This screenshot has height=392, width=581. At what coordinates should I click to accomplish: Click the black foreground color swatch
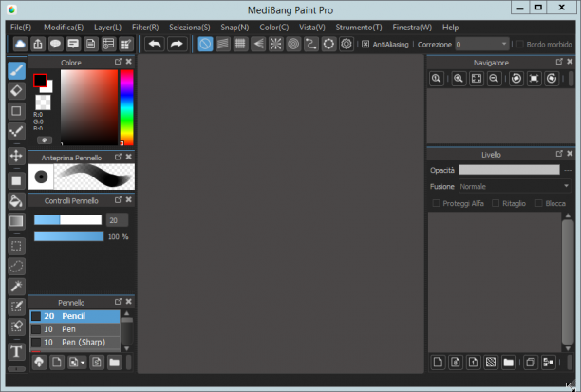(x=40, y=80)
